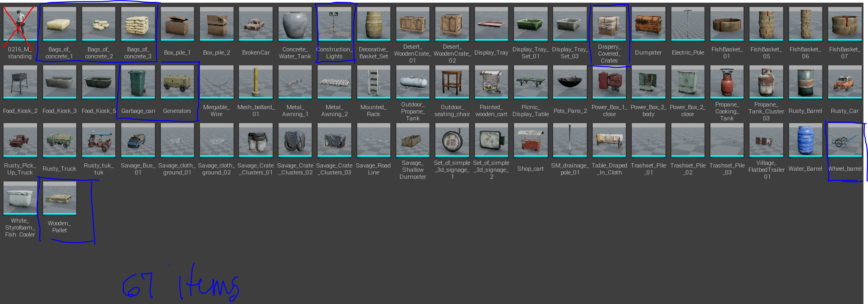Click the Shop_cart asset thumbnail
Image resolution: width=868 pixels, height=304 pixels.
click(x=530, y=140)
